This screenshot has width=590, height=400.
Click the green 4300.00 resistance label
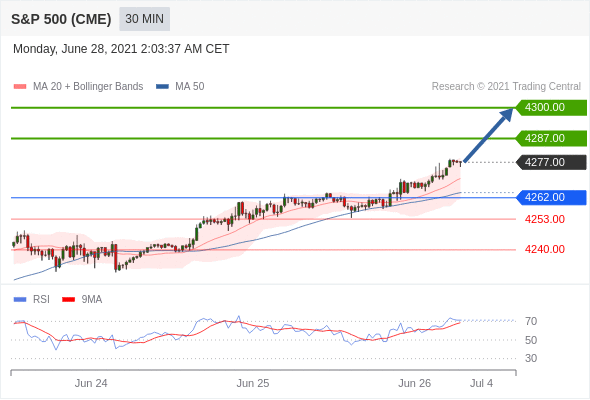551,108
